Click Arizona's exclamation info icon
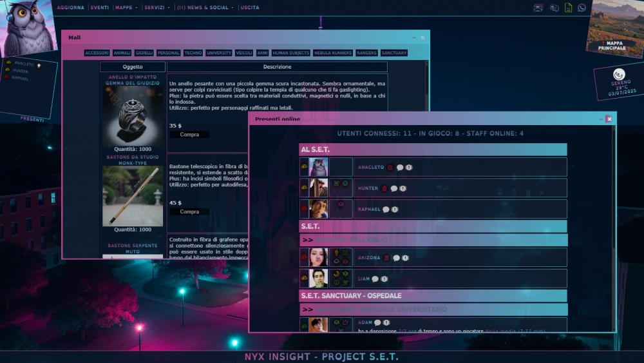Viewport: 644px width, 363px height. coord(405,258)
